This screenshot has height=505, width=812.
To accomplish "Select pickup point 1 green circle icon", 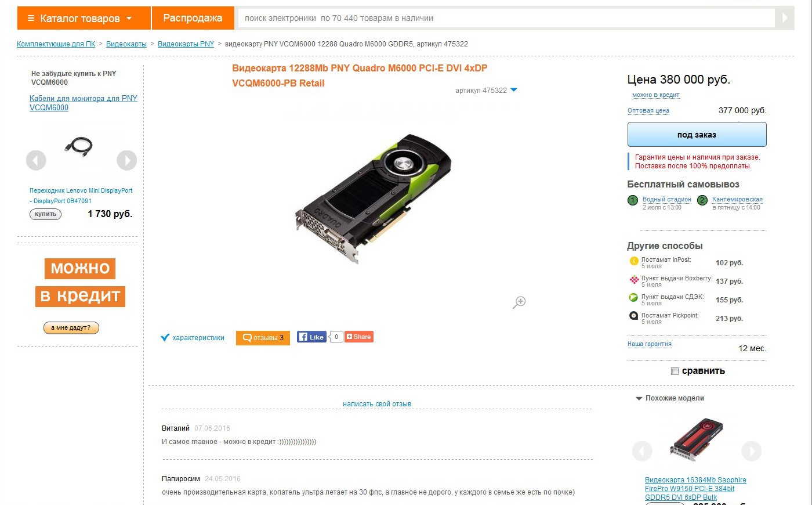I will pos(633,200).
